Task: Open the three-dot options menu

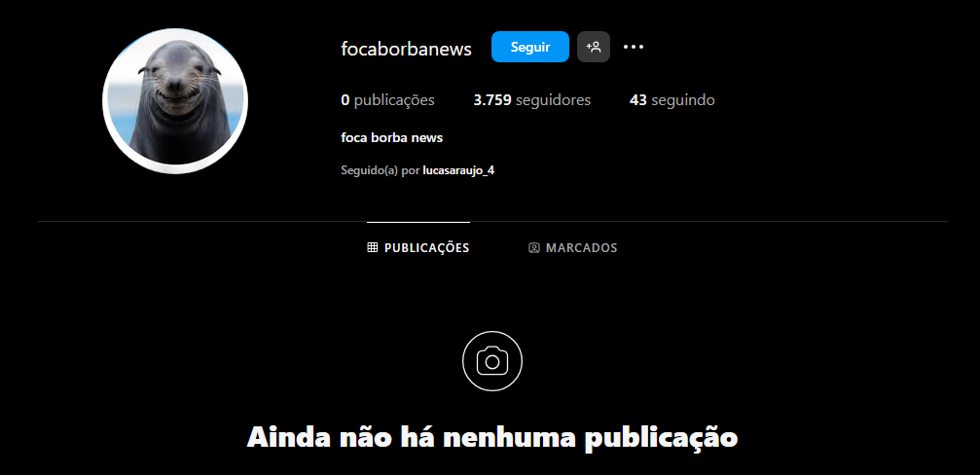Action: click(634, 47)
